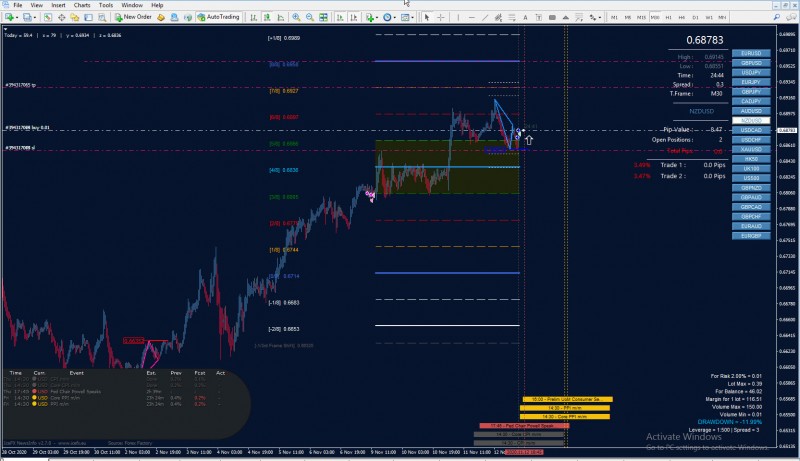Image resolution: width=800 pixels, height=461 pixels.
Task: Toggle the Chart Shift icon
Action: coord(354,17)
